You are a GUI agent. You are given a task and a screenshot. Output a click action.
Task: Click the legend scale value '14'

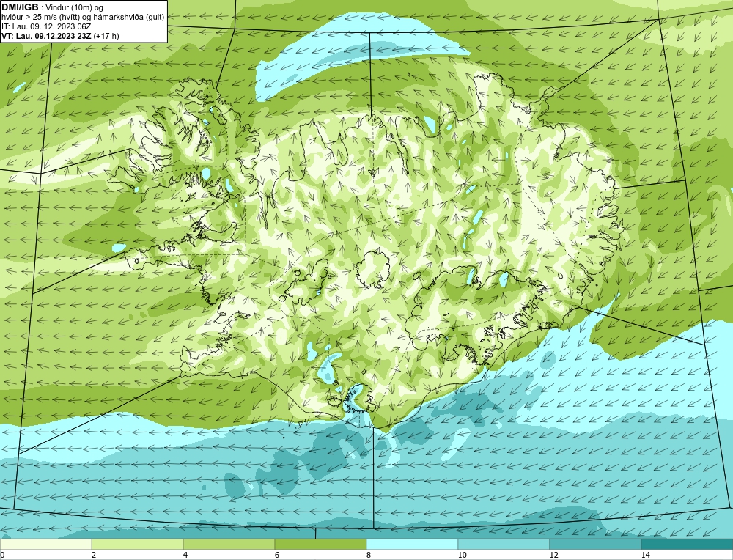(646, 555)
